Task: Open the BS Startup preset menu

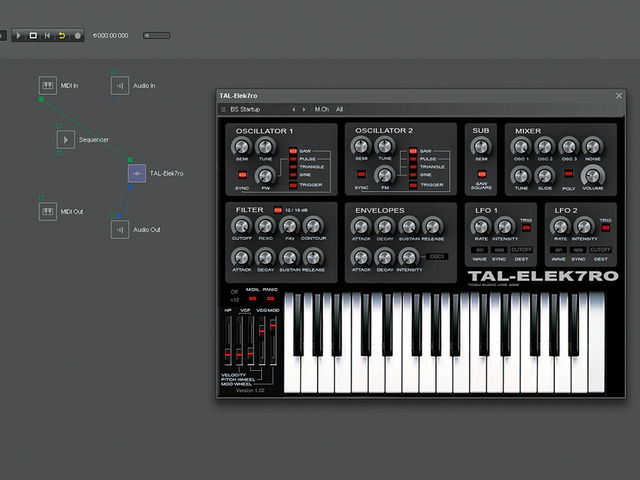Action: 245,109
